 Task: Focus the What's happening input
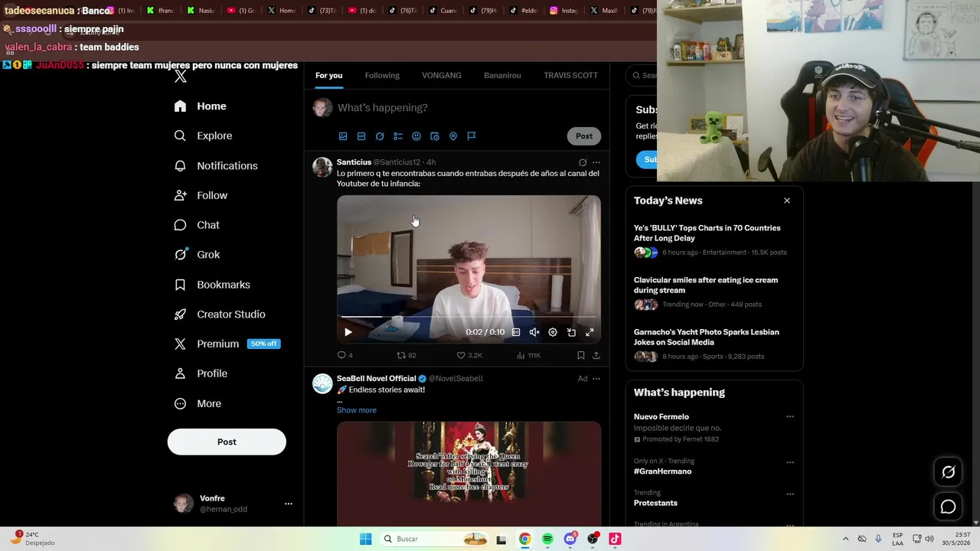click(469, 108)
